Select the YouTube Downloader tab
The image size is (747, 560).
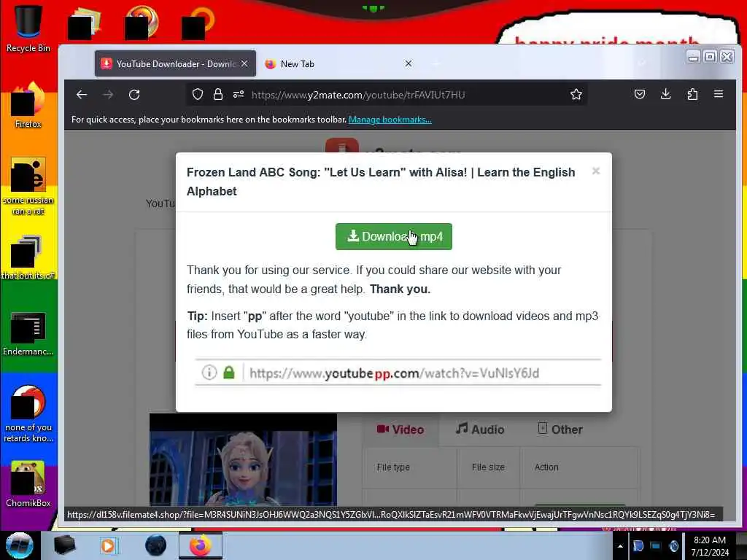tap(175, 64)
